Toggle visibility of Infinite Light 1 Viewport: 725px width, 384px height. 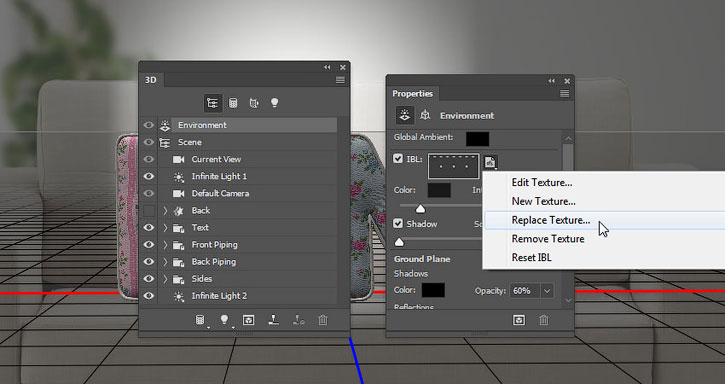coord(148,176)
